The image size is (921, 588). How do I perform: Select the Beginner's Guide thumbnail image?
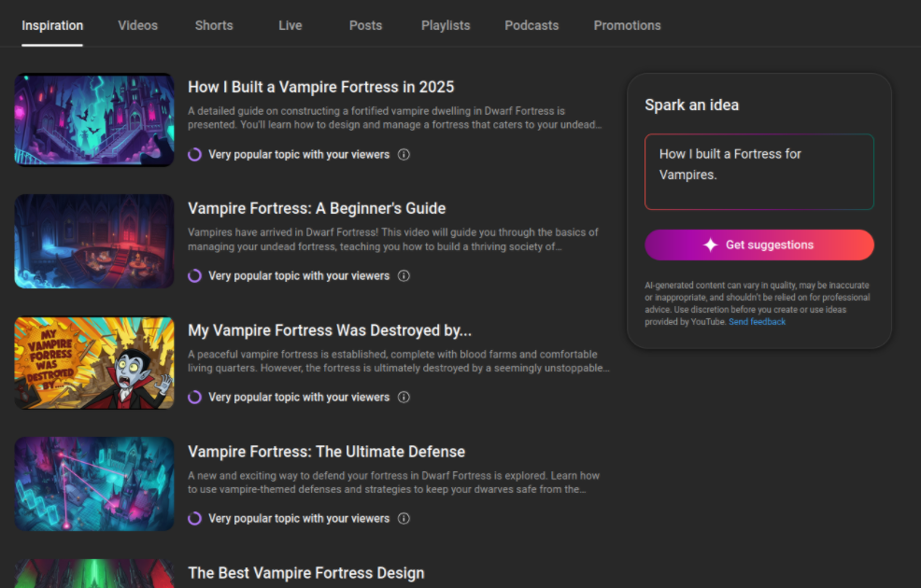[x=94, y=241]
